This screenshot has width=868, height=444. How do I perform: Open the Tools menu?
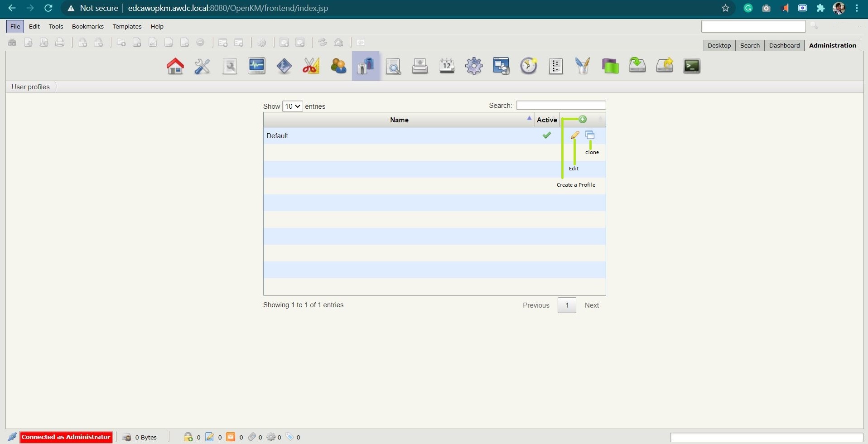coord(56,26)
